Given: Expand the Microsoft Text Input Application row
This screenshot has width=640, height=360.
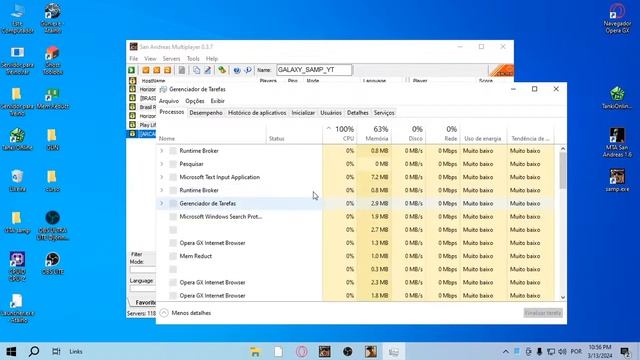Looking at the screenshot, I should point(162,177).
